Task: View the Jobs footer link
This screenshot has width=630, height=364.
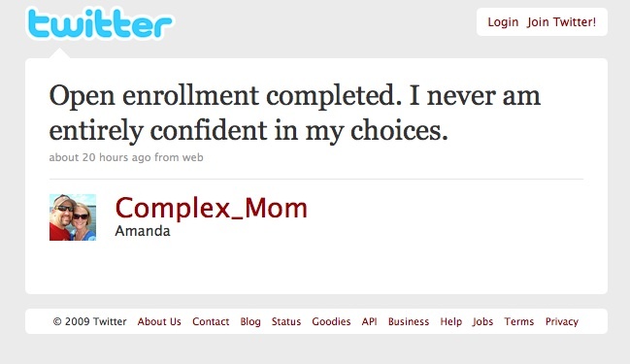Action: pos(482,321)
